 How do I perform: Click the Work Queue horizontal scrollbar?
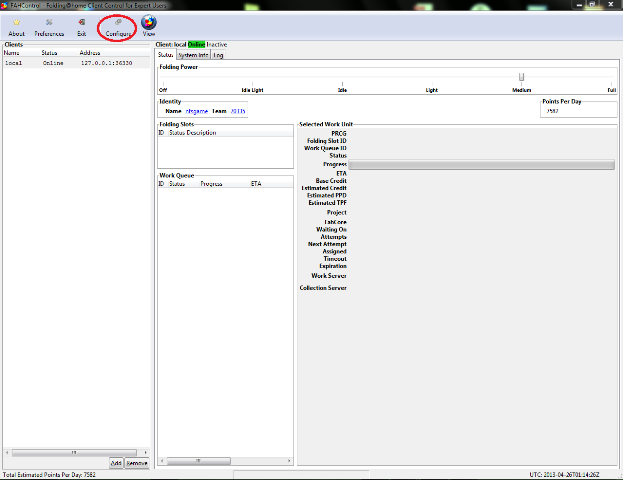pyautogui.click(x=199, y=461)
